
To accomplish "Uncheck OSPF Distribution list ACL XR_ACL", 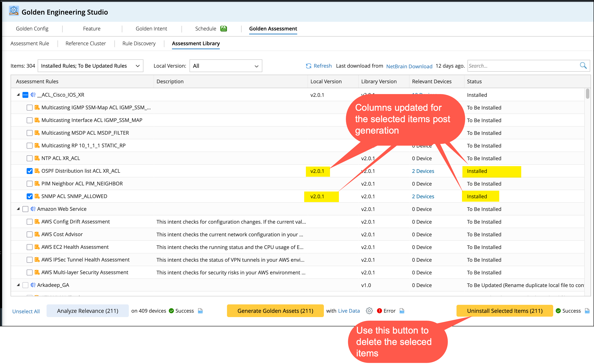I will click(x=29, y=171).
